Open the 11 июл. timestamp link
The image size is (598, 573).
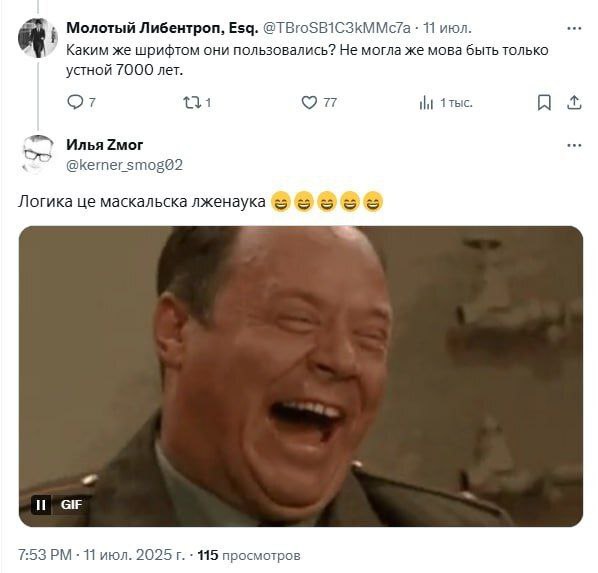click(x=447, y=28)
